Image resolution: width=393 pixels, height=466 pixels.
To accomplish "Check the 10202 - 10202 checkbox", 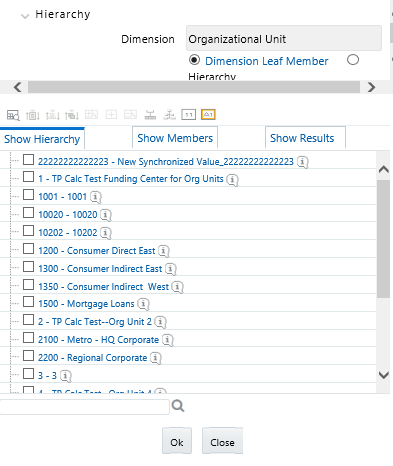I will point(28,231).
